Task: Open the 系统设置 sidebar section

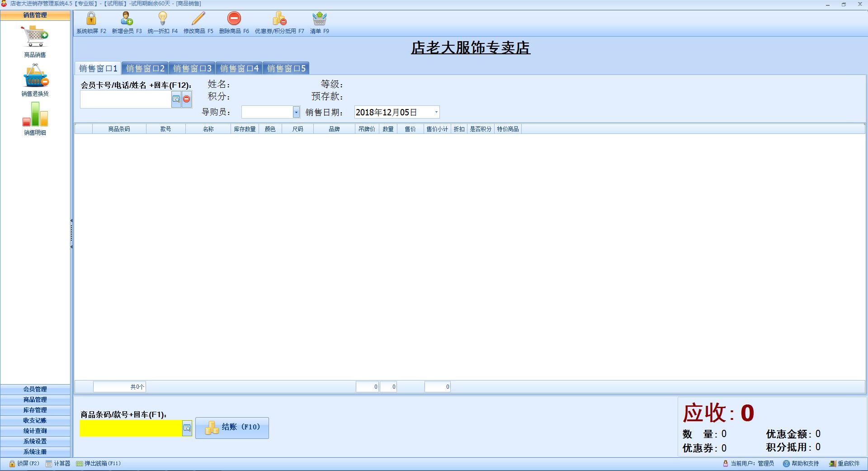Action: pos(35,441)
